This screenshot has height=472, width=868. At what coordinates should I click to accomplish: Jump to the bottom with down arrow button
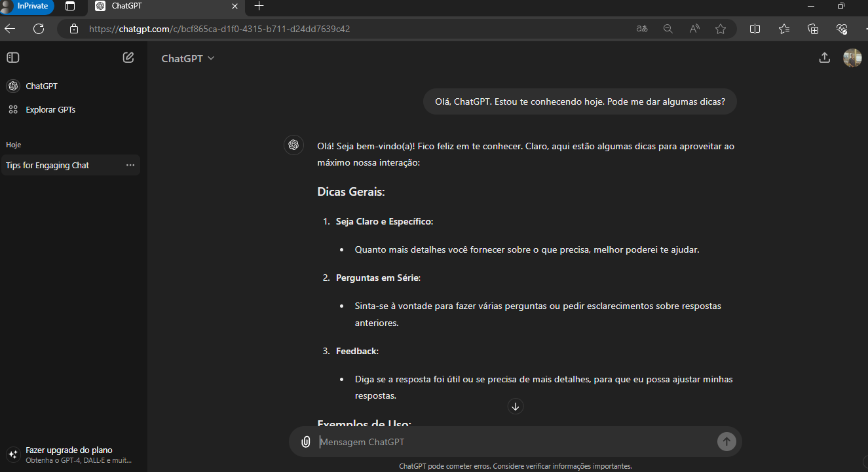(x=515, y=407)
